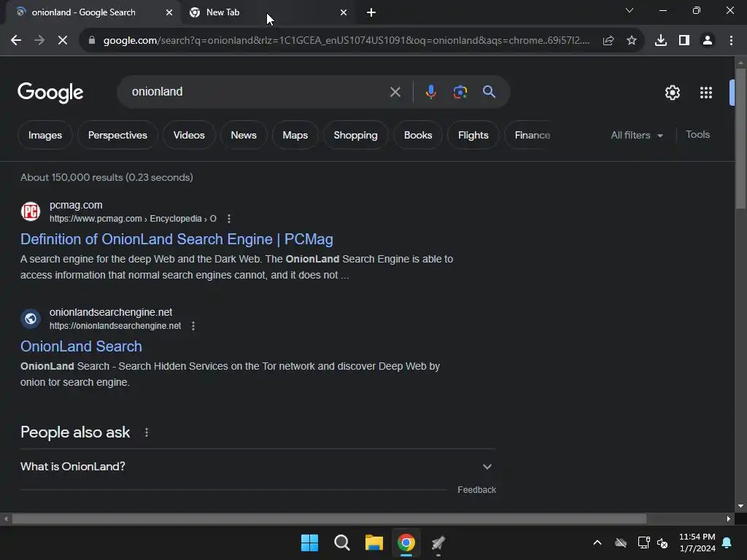
Task: Click the https://onionlandsearchengine.net URL
Action: pos(115,326)
